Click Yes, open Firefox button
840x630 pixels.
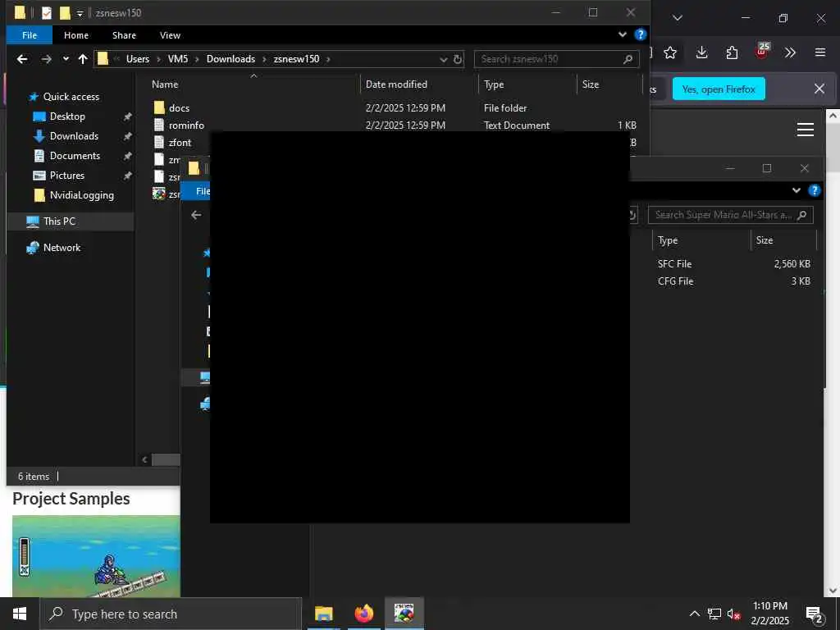click(719, 89)
